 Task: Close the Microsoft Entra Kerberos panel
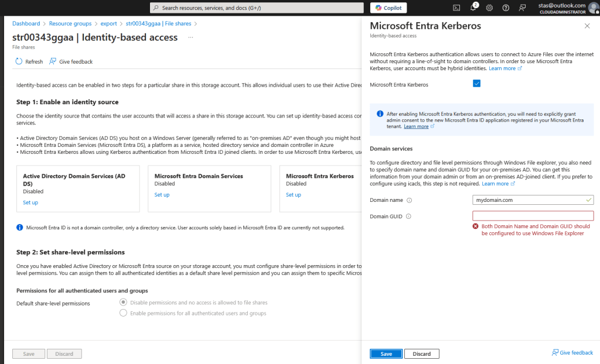(x=587, y=26)
